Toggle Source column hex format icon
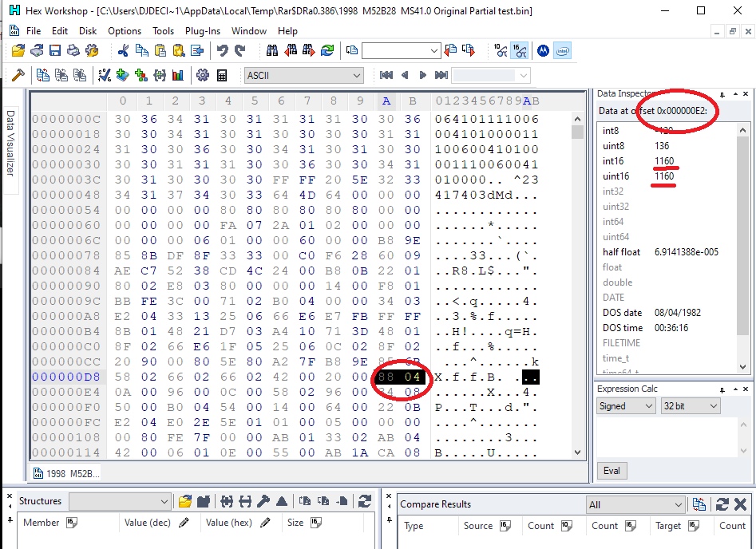The image size is (756, 549). (505, 526)
